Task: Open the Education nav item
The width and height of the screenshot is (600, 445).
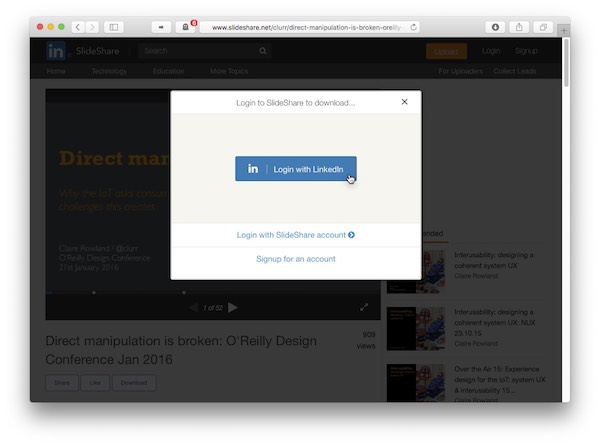Action: coord(168,71)
